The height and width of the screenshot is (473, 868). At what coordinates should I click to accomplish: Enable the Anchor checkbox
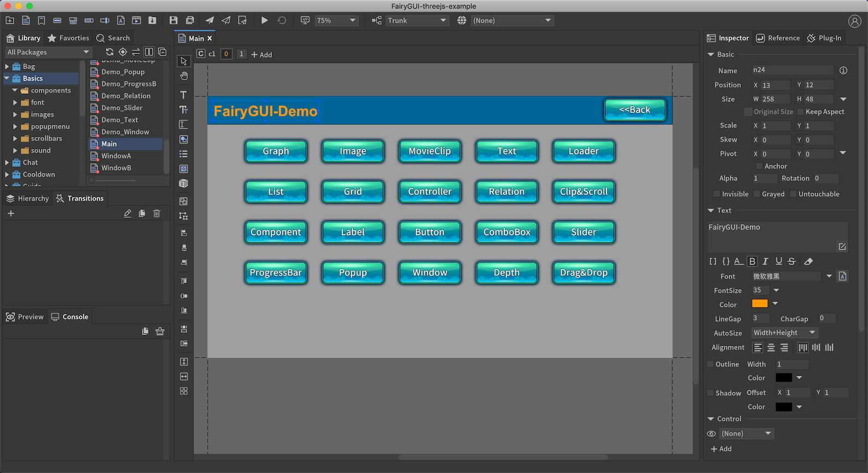759,166
